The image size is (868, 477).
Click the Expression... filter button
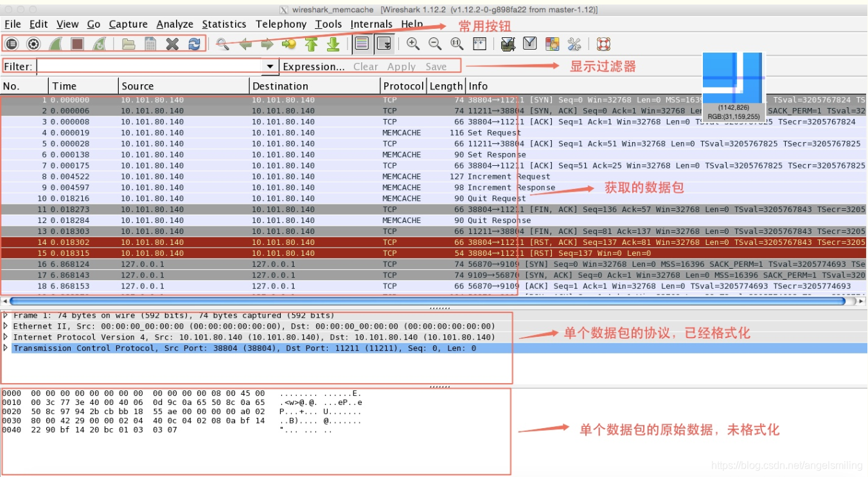click(314, 66)
